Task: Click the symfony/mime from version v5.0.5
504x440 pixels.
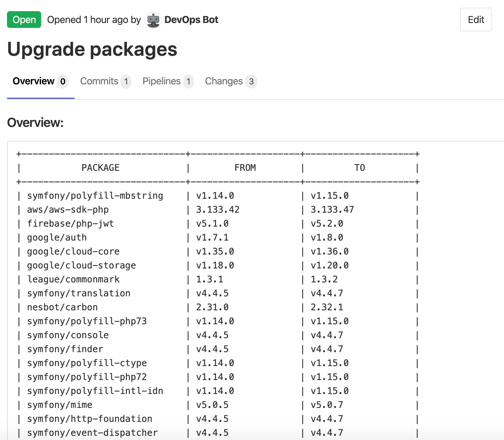Action: tap(212, 405)
